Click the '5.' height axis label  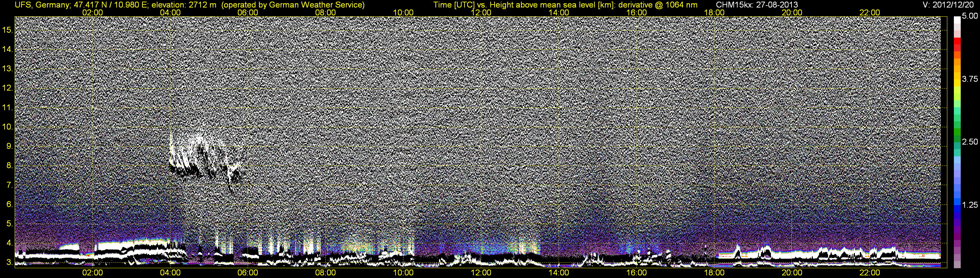coord(9,223)
